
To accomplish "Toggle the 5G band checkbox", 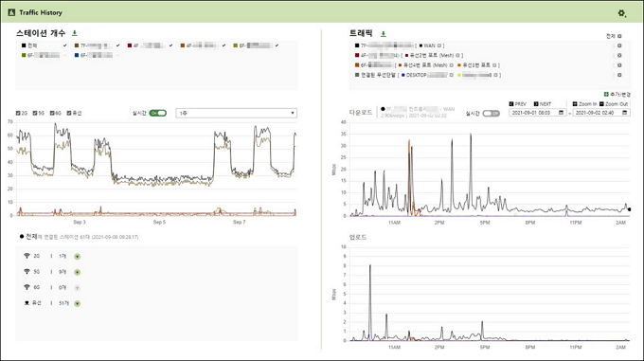I will 35,113.
